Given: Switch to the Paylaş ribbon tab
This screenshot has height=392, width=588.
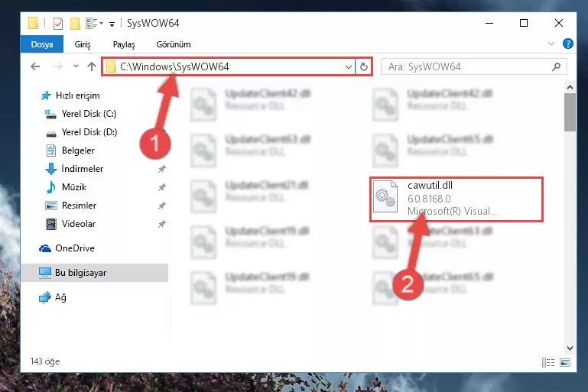Looking at the screenshot, I should (x=124, y=44).
